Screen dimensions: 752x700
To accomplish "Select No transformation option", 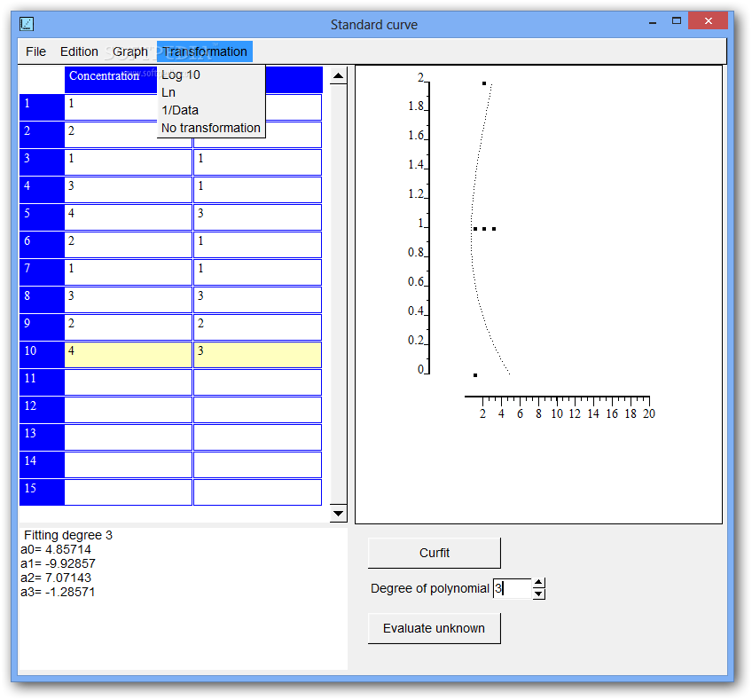I will [x=211, y=128].
